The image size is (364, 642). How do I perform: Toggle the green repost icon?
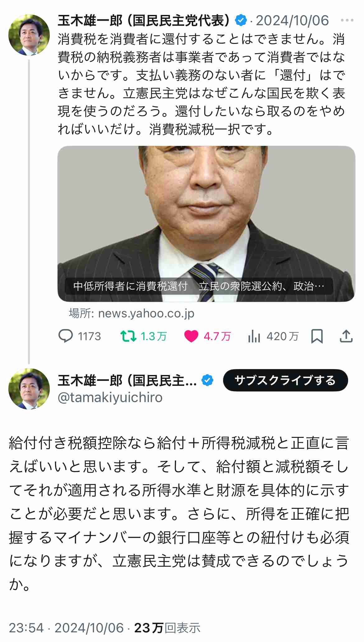[128, 336]
